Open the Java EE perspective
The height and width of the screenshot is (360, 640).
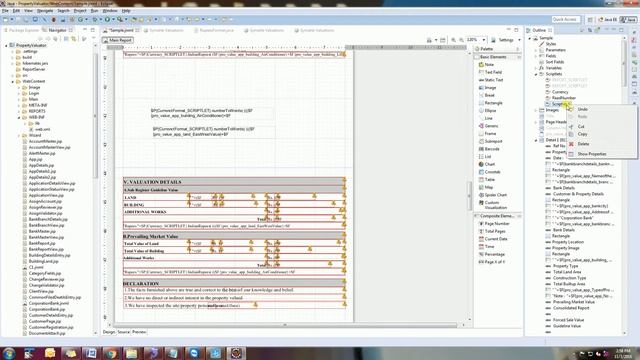click(x=607, y=20)
